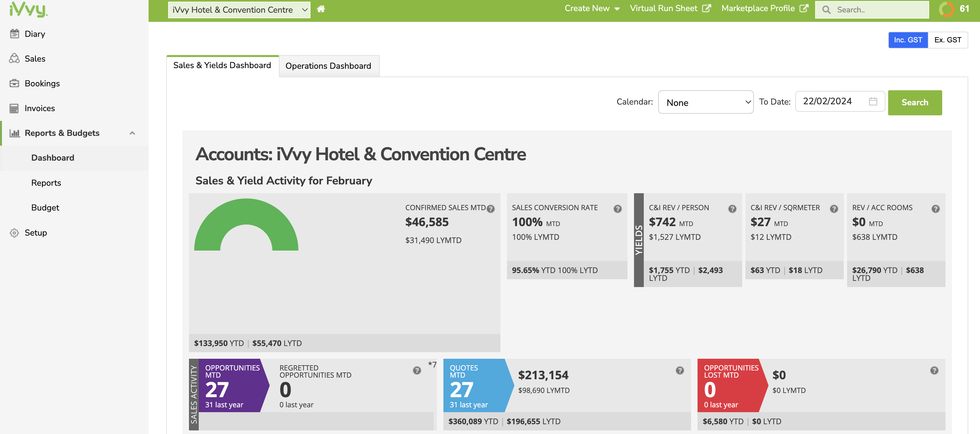Enable Inc. GST pricing view

click(908, 39)
